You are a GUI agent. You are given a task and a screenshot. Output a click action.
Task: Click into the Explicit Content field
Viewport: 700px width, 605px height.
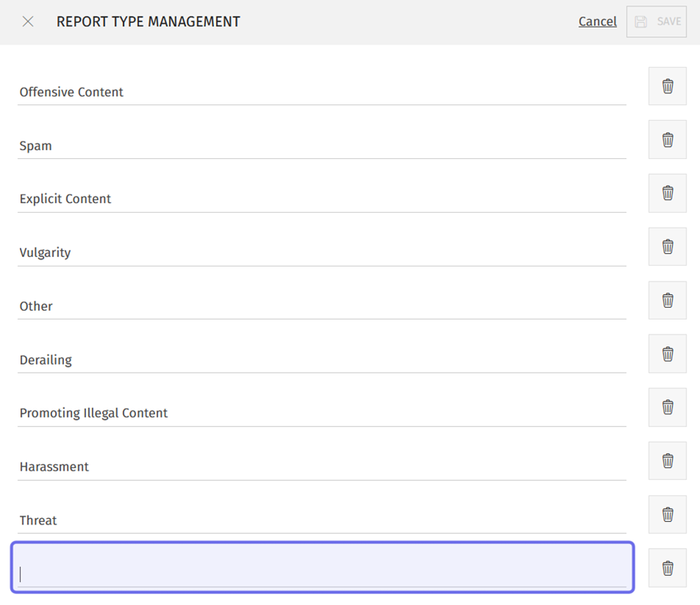pos(322,199)
